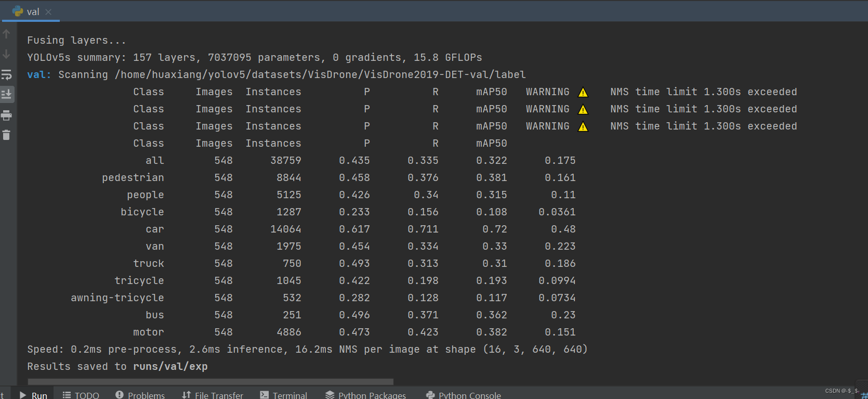
Task: Click the car instances value 14064
Action: click(286, 229)
